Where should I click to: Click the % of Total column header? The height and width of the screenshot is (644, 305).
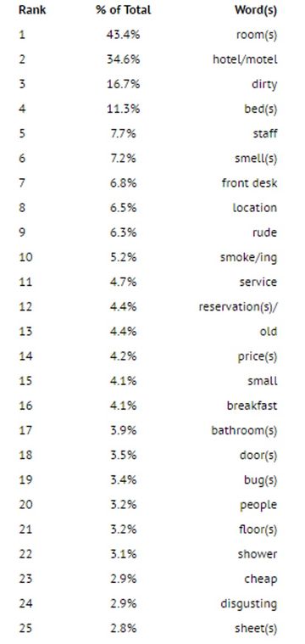124,10
